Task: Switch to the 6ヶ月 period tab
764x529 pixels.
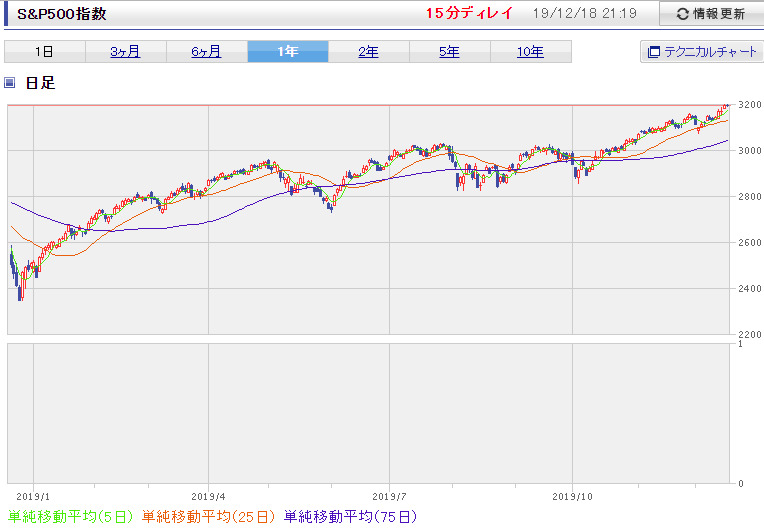Action: 207,52
